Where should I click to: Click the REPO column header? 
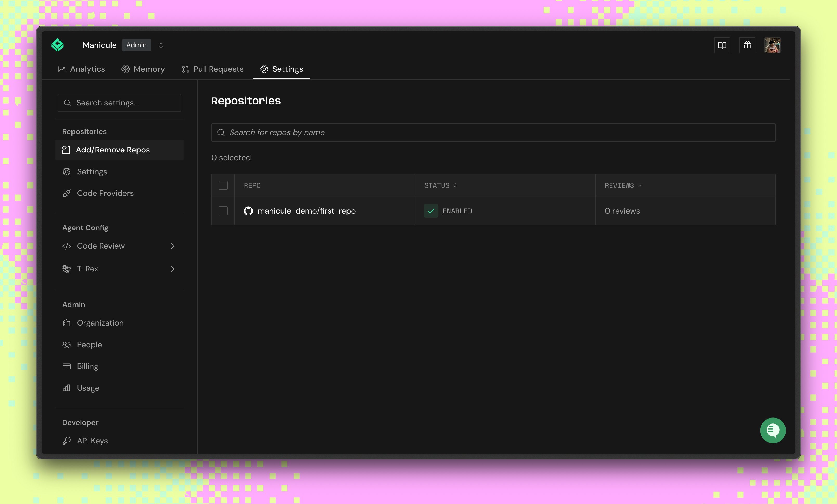pos(252,186)
